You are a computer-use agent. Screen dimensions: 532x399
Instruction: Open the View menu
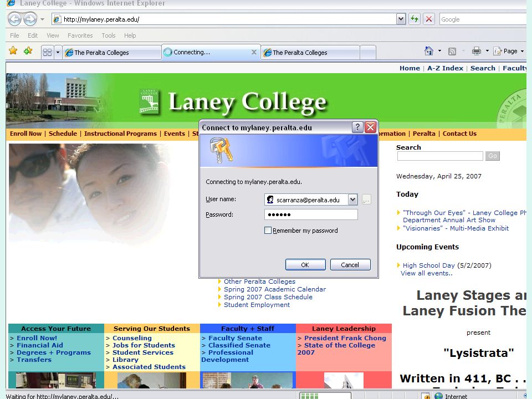(x=53, y=35)
